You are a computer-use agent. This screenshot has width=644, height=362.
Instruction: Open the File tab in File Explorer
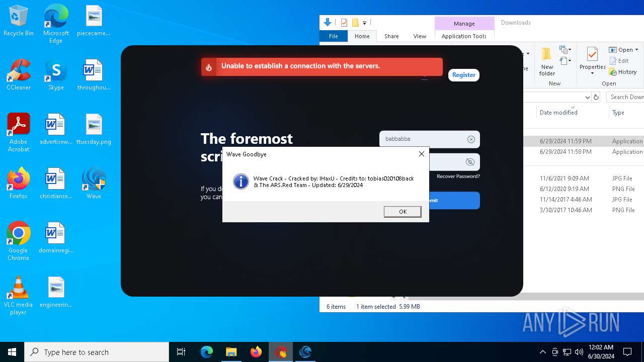point(334,36)
